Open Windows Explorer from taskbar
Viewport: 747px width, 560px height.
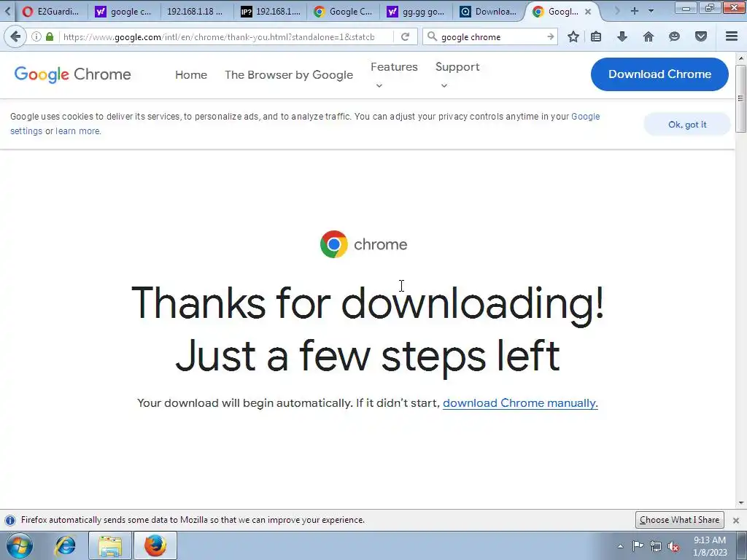(110, 545)
